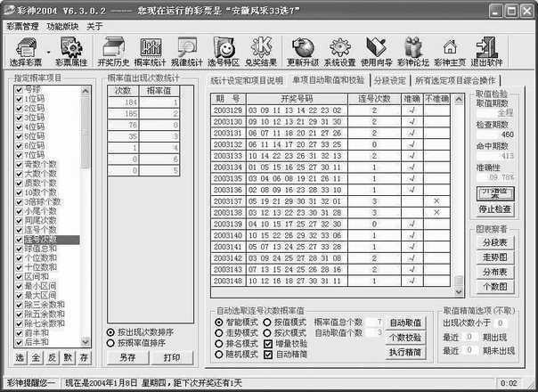
Task: Open 彩票属性 from the toolbar
Action: click(69, 51)
